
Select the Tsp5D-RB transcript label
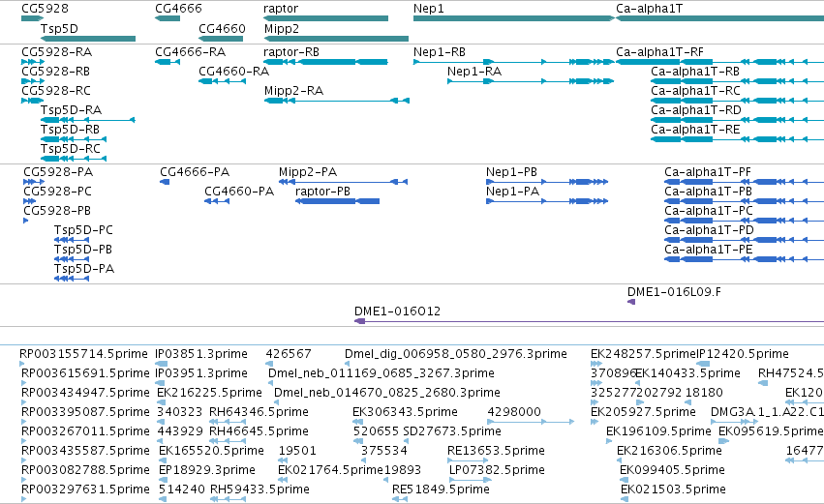[70, 130]
